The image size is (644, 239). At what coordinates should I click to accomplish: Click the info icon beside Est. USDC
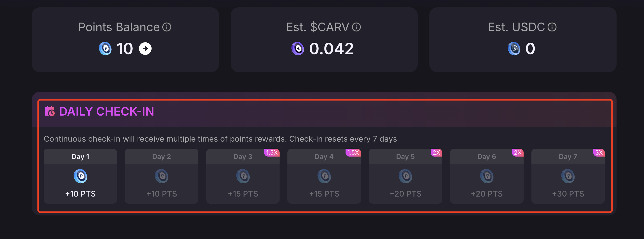[552, 27]
